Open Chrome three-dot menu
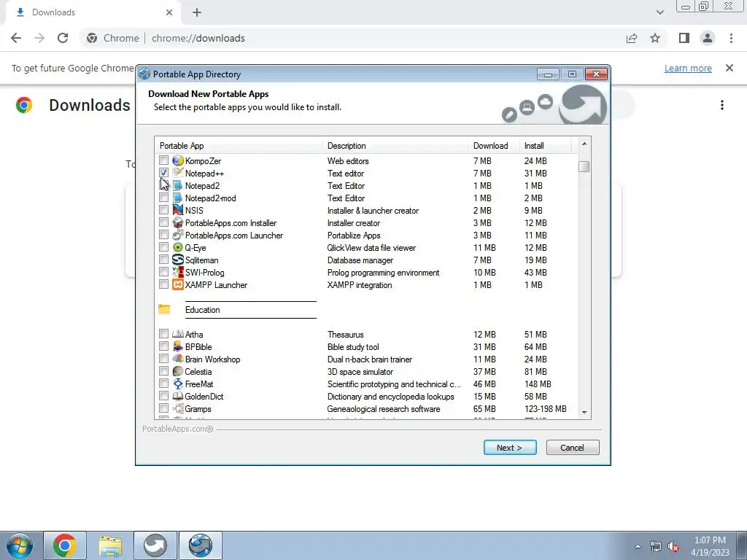747x560 pixels. (x=731, y=38)
